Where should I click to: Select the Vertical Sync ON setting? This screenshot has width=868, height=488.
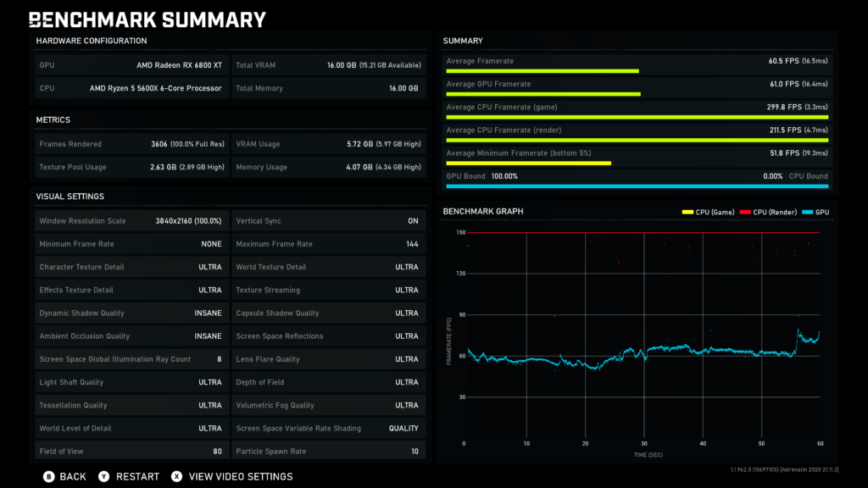[329, 221]
